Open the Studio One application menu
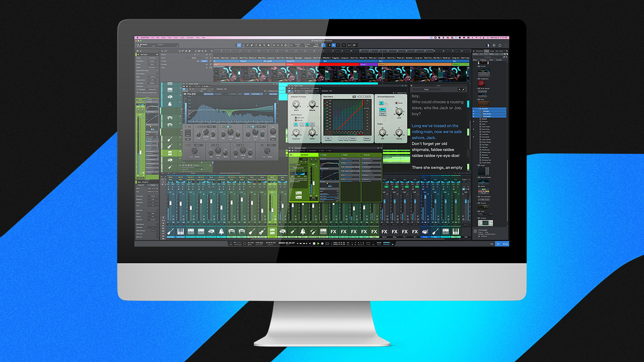Viewport: 644px width, 362px height. pos(144,38)
